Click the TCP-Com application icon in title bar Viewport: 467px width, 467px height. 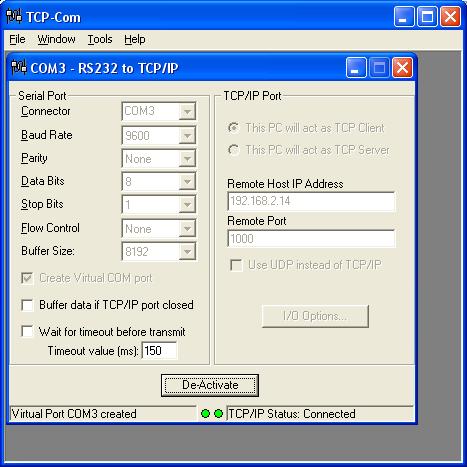(x=14, y=16)
